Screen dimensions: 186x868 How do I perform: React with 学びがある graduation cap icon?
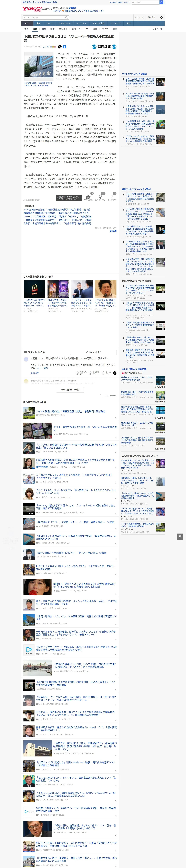tap(89, 197)
